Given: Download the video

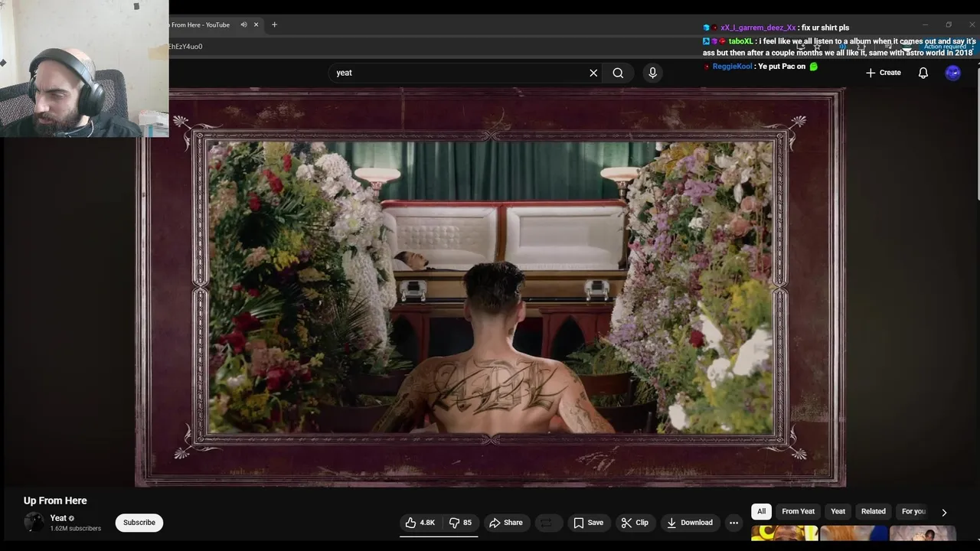Looking at the screenshot, I should [x=689, y=523].
